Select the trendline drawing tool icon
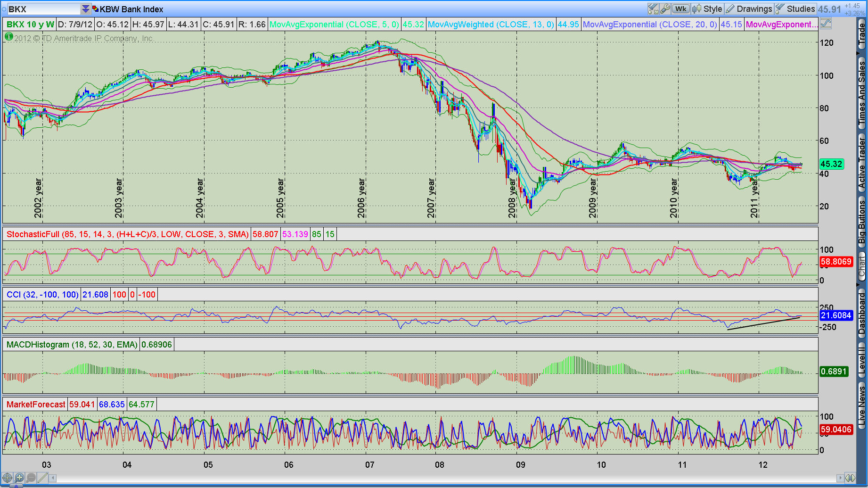Viewport: 868px width, 488px height. coord(42,478)
